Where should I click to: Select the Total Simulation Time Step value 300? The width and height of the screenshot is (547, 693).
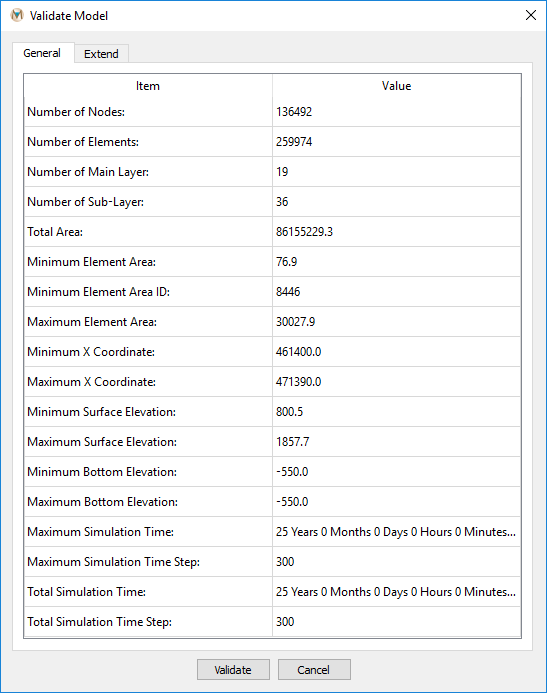(x=285, y=622)
